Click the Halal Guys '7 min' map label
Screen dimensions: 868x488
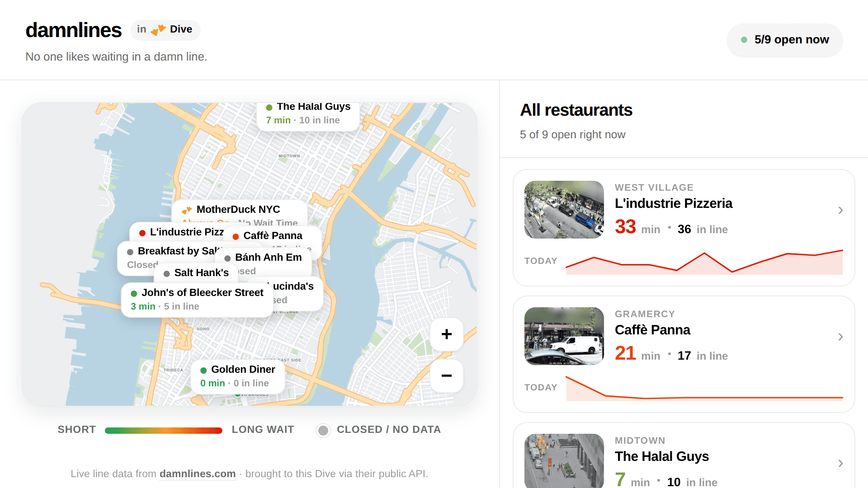click(x=278, y=120)
